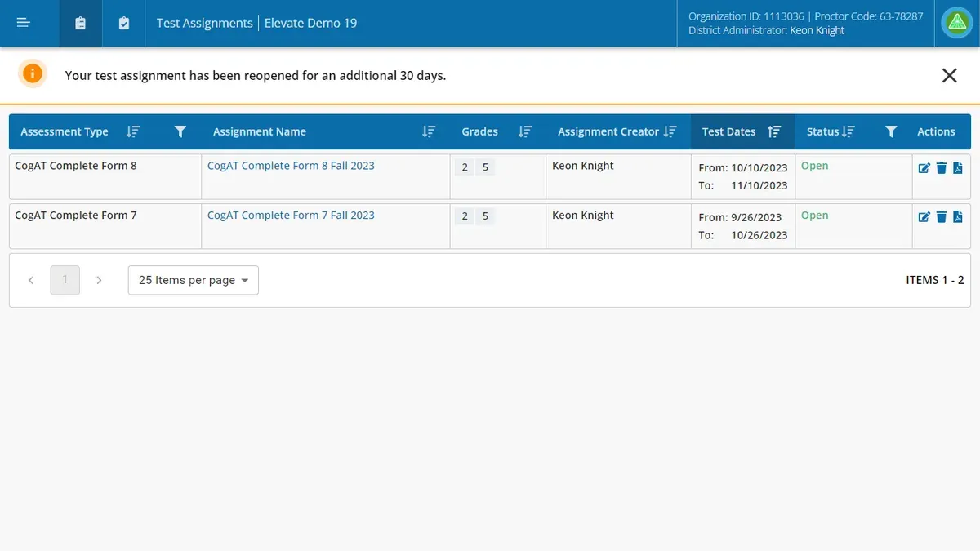
Task: Click grade 2 chip in Form 8 row
Action: 465,167
